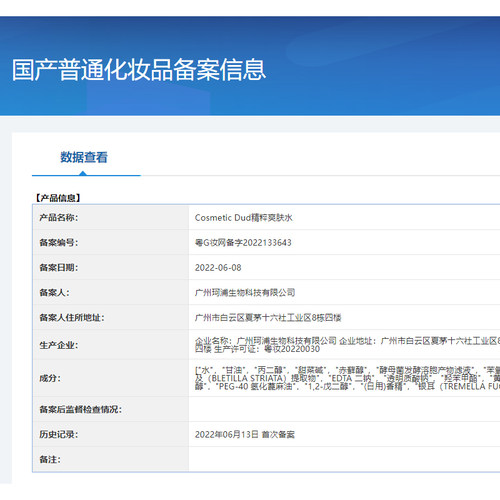
Task: Click the 备注 label cell
Action: 111,459
